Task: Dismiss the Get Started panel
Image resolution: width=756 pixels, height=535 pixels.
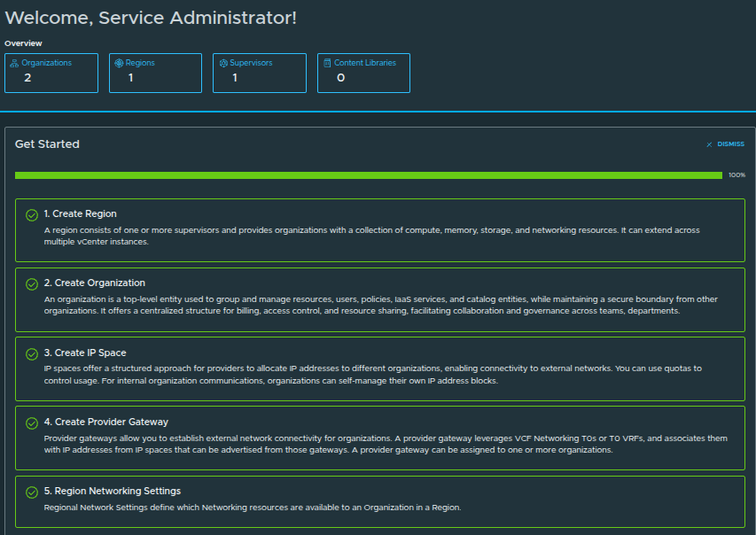Action: 730,144
